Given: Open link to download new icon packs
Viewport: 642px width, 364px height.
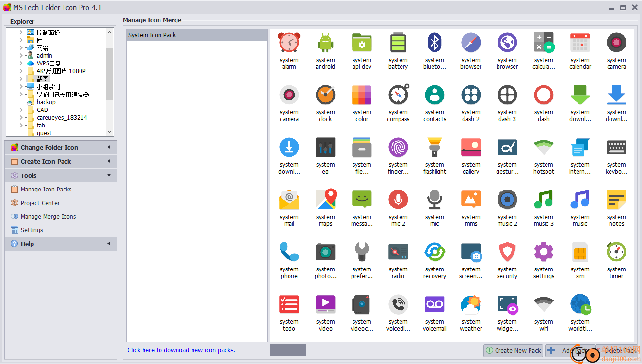Looking at the screenshot, I should click(181, 350).
